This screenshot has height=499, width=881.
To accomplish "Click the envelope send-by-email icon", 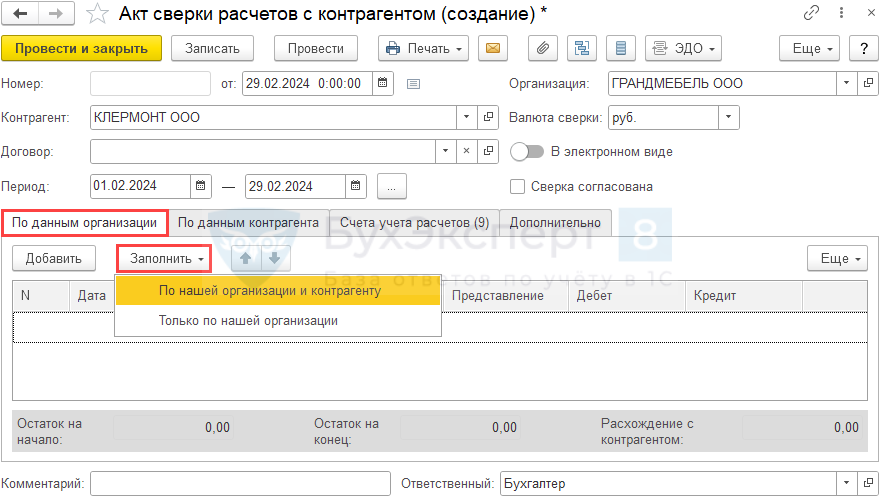I will [x=492, y=48].
